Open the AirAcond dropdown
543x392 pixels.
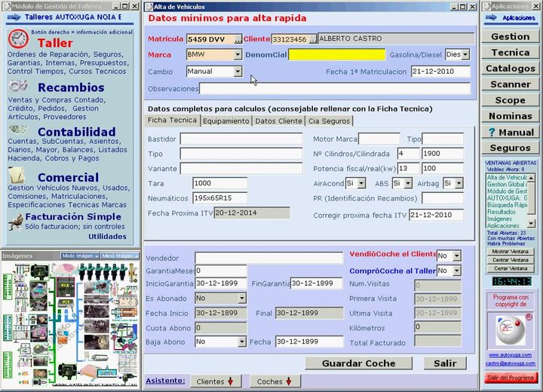(x=361, y=183)
